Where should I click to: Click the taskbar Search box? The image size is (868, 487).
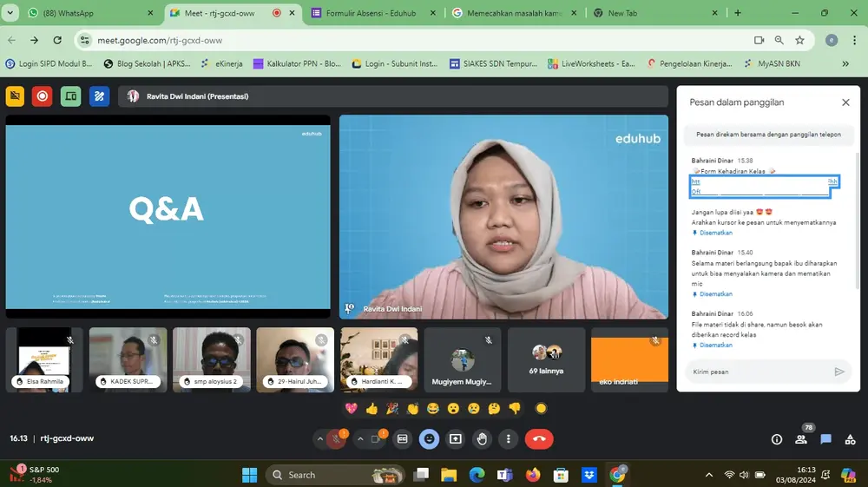pyautogui.click(x=335, y=475)
